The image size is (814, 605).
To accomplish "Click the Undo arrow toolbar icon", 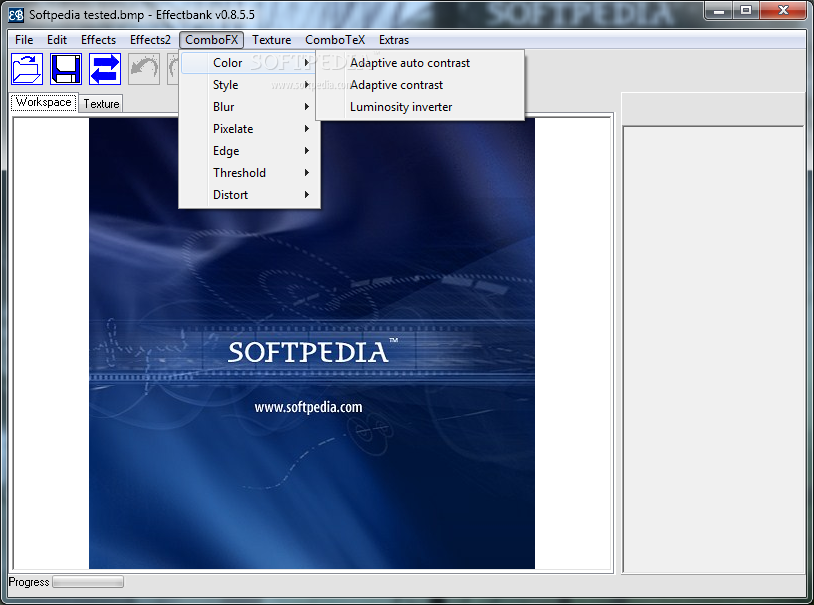I will coord(144,69).
